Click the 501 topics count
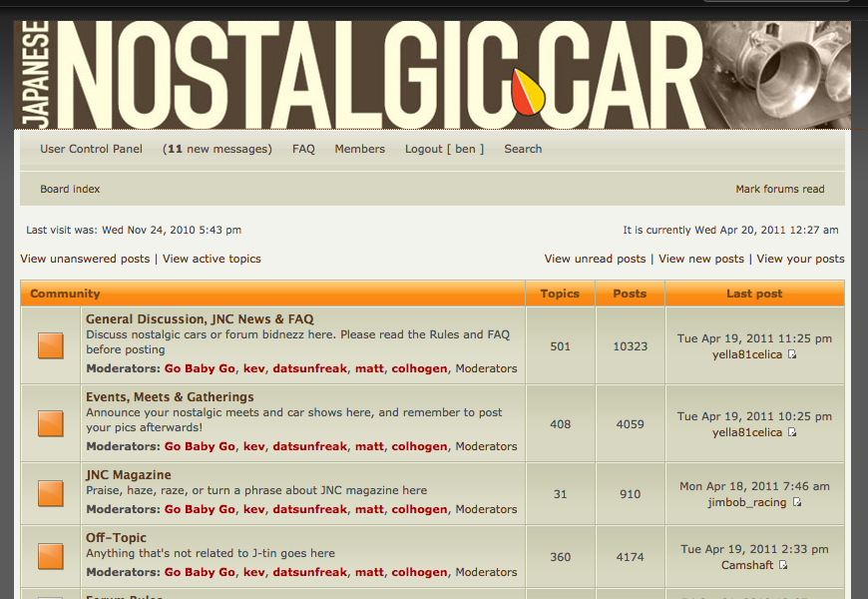 (561, 346)
